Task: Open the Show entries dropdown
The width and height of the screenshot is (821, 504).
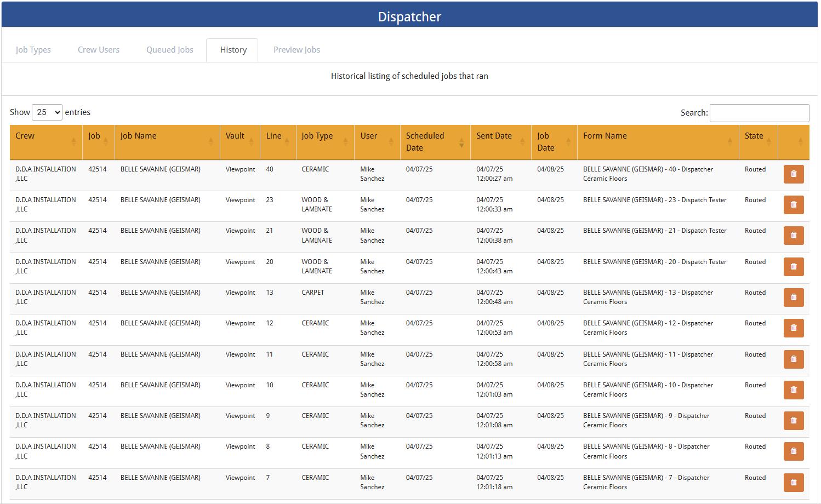Action: (x=47, y=112)
